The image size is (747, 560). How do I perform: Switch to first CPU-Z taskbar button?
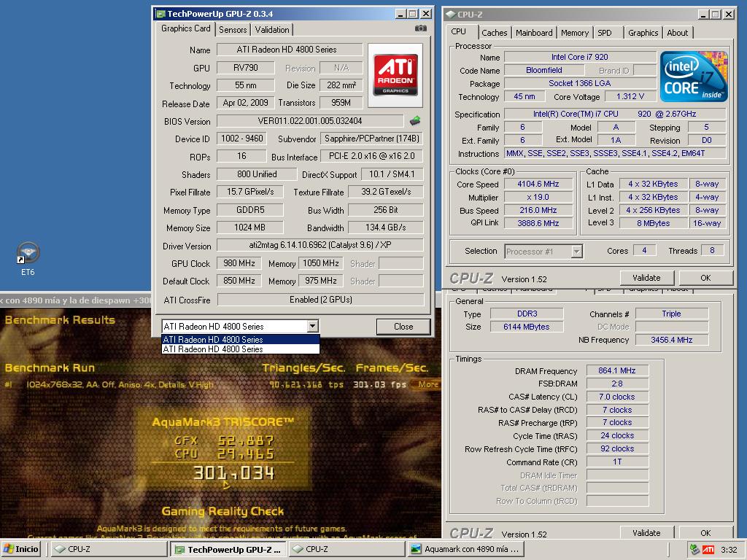109,549
